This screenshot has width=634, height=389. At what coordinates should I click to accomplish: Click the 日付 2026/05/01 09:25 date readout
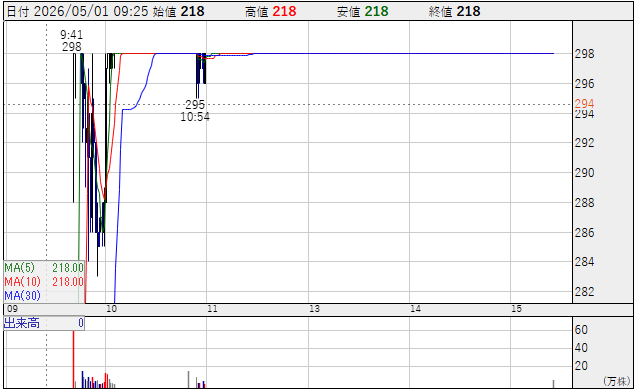(77, 11)
